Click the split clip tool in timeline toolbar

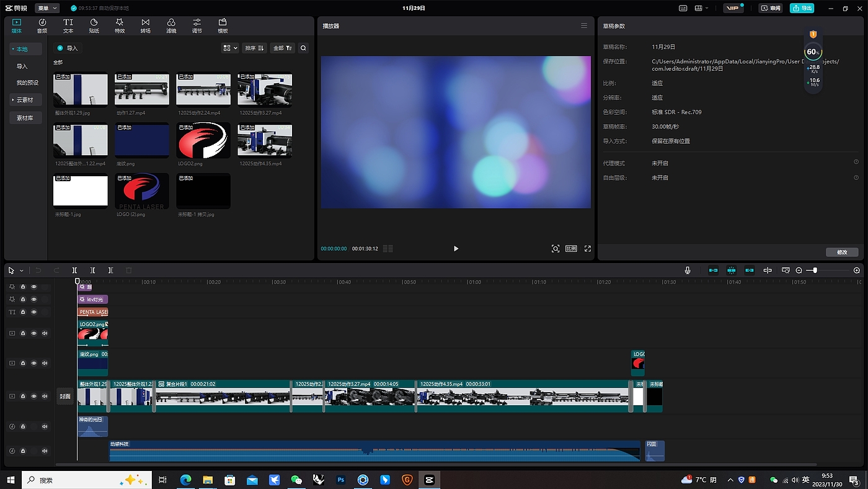pyautogui.click(x=74, y=271)
